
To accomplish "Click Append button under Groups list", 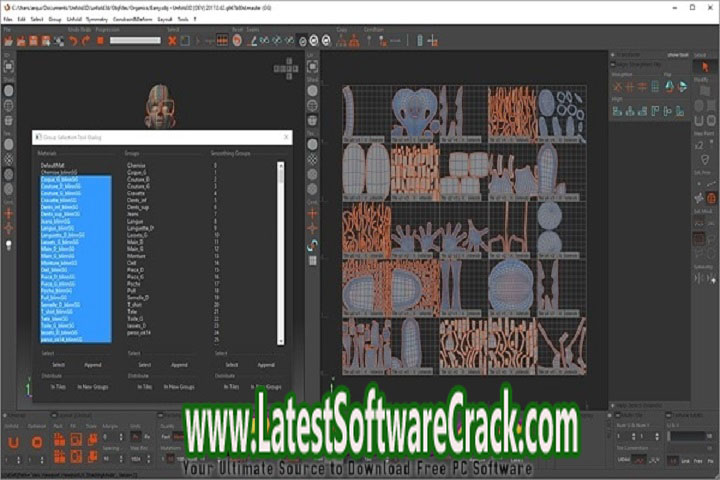I will pyautogui.click(x=179, y=365).
